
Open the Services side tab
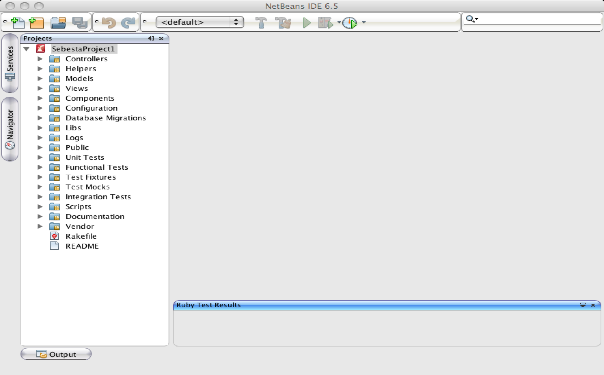(x=10, y=63)
